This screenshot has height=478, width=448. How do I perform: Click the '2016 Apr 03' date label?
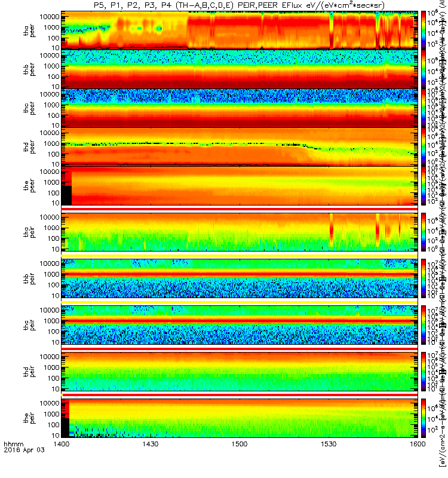click(24, 450)
